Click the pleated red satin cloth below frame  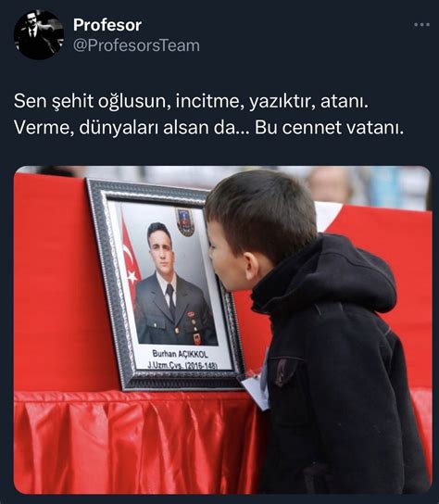tap(135, 442)
